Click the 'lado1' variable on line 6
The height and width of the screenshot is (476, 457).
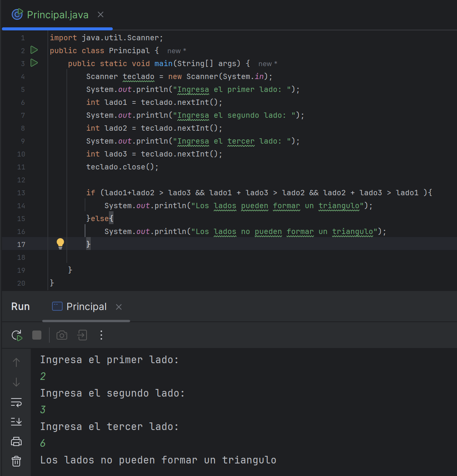click(x=116, y=103)
